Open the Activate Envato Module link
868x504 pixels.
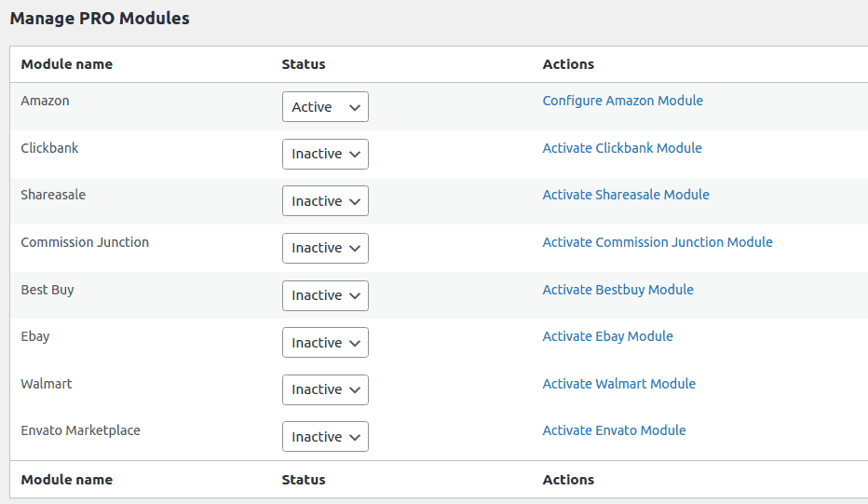[x=614, y=430]
